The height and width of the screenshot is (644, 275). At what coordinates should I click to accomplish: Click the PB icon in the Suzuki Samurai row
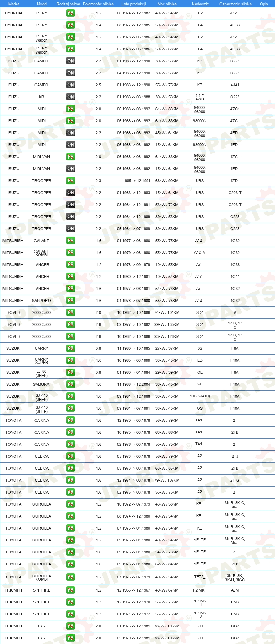tap(71, 384)
